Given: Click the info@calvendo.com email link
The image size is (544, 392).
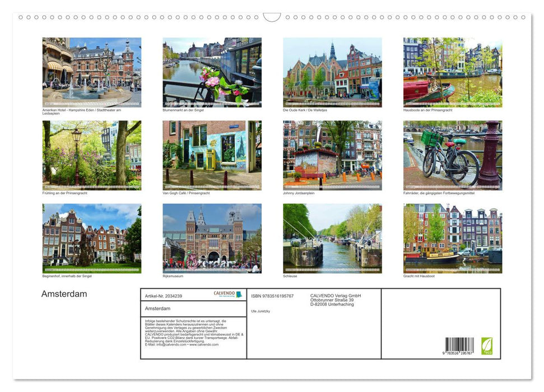Looking at the screenshot, I should 171,344.
